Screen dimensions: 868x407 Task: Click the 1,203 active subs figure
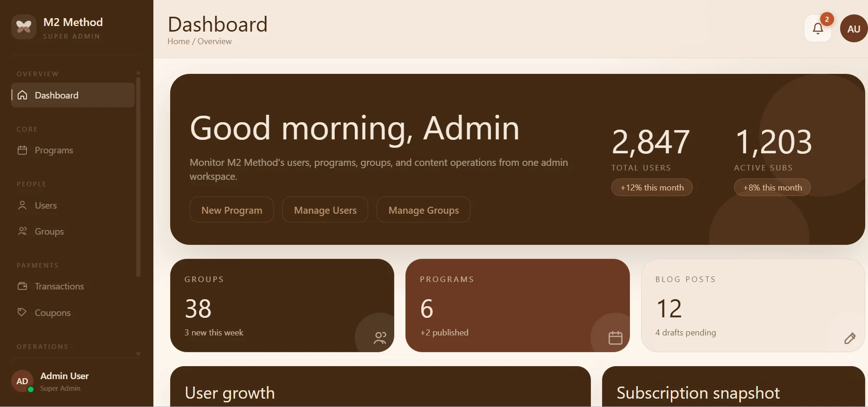[774, 142]
